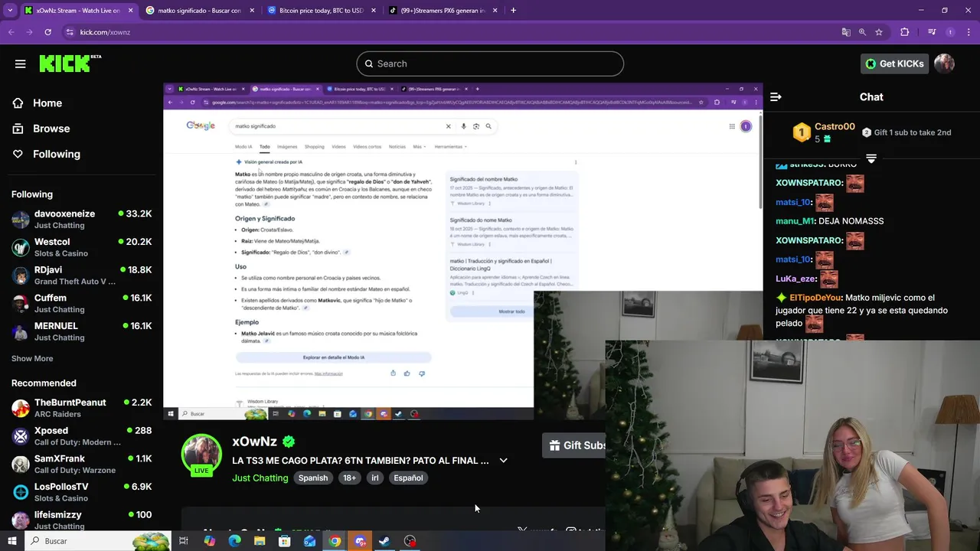
Task: Go back in browser history
Action: pyautogui.click(x=11, y=32)
